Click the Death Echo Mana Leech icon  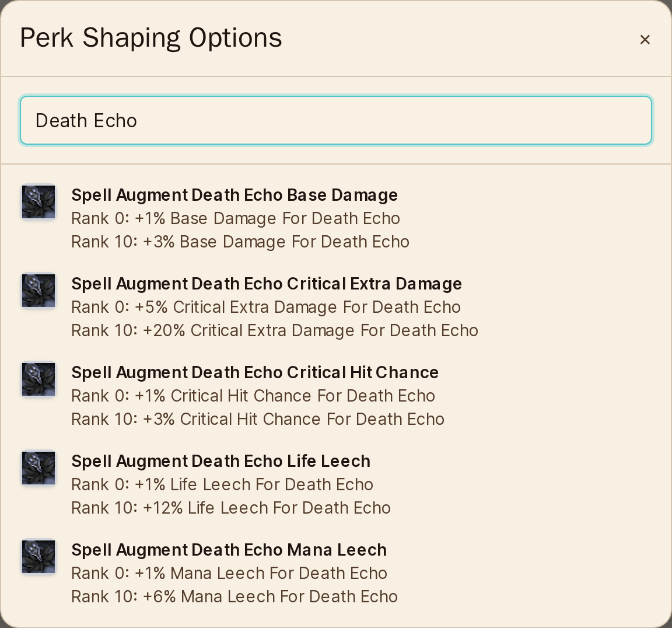coord(38,557)
